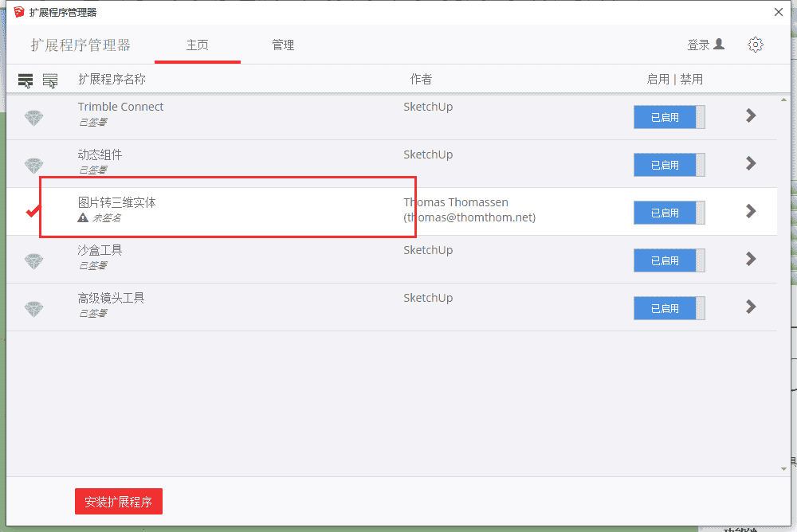This screenshot has height=532, width=797.
Task: Expand details chevron for Trimble Connect
Action: (751, 115)
